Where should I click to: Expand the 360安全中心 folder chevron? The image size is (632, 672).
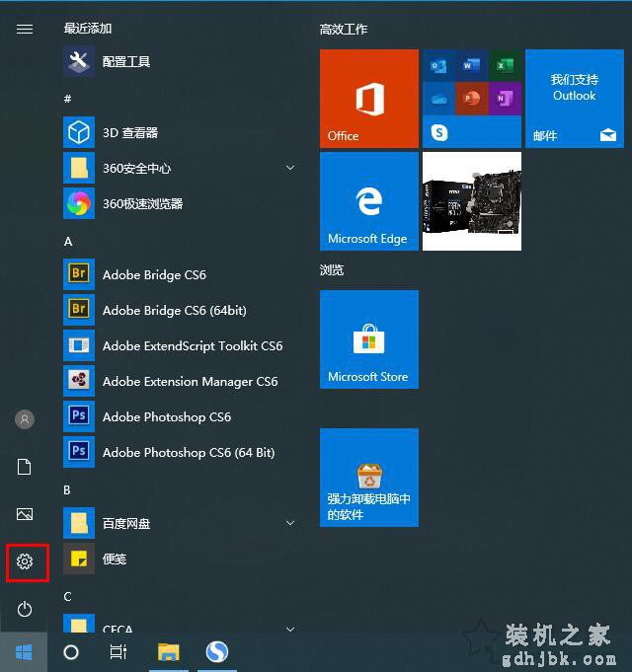click(290, 168)
